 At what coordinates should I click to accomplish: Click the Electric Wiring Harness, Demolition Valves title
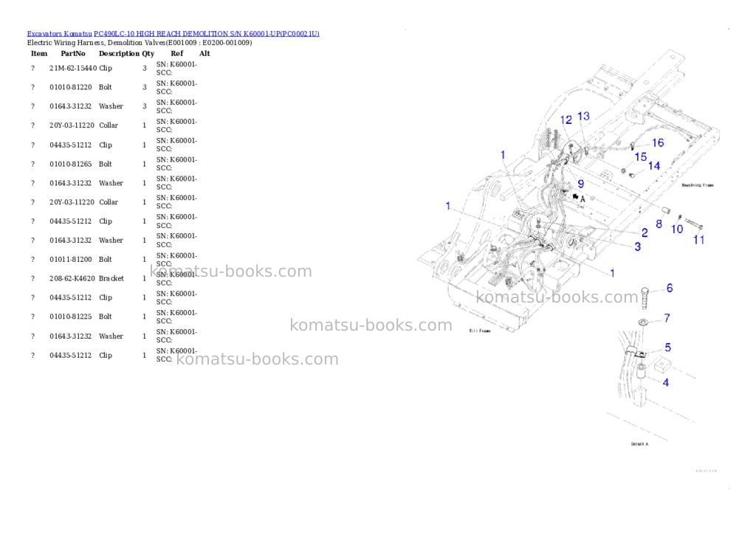140,42
